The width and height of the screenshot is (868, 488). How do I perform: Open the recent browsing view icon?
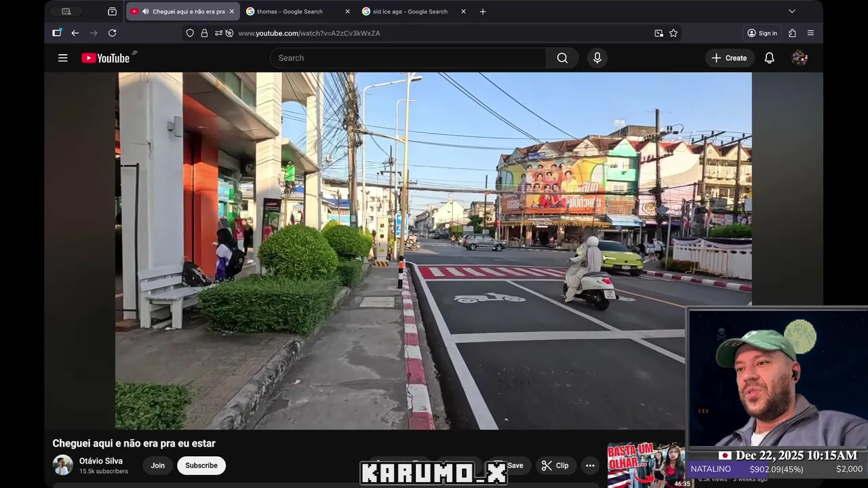point(112,12)
